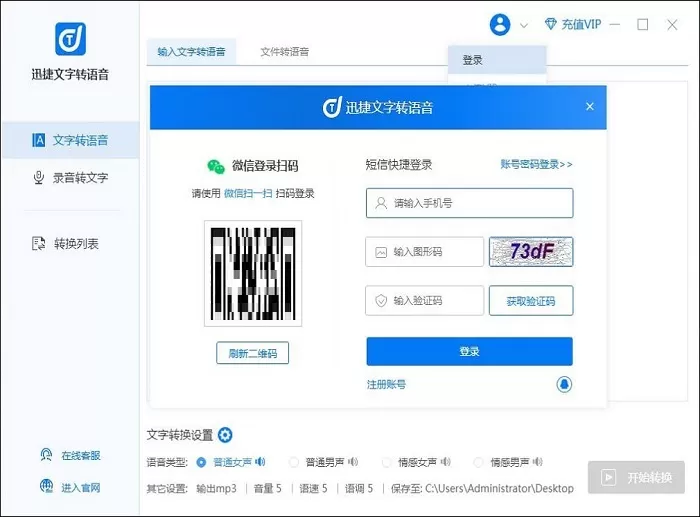Select 录音转文字 in the sidebar
Screen dimensions: 700x517
click(x=71, y=178)
